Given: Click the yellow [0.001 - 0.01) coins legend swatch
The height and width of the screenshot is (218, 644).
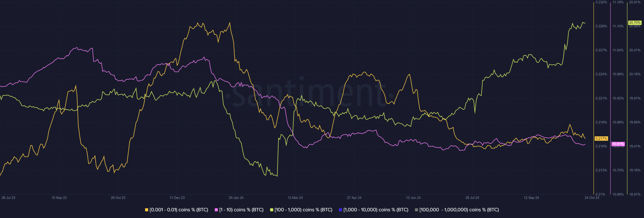Looking at the screenshot, I should pyautogui.click(x=147, y=210).
